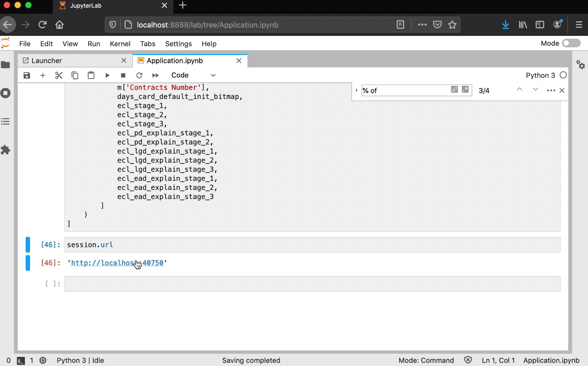Save the notebook with the disk icon

pos(27,75)
